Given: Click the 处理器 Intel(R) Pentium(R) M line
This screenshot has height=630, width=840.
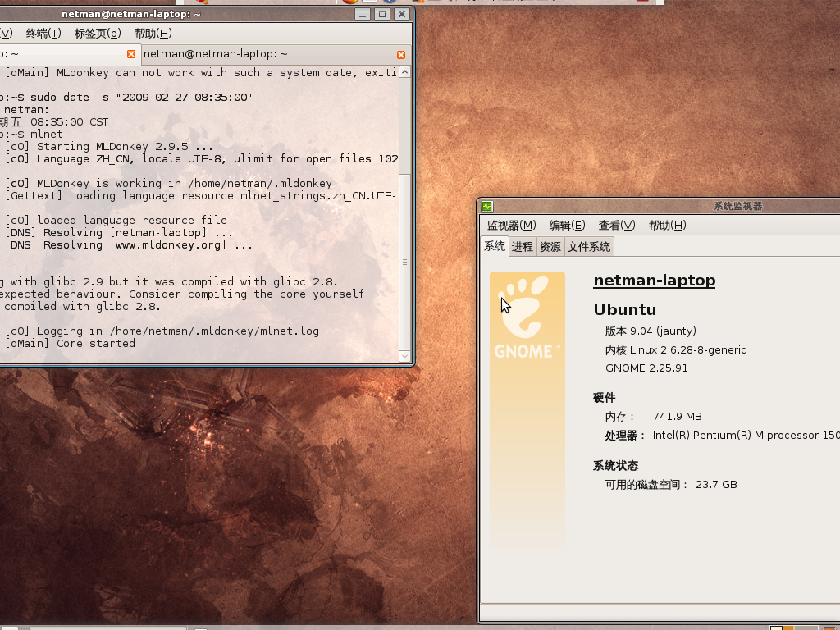Looking at the screenshot, I should click(x=722, y=435).
